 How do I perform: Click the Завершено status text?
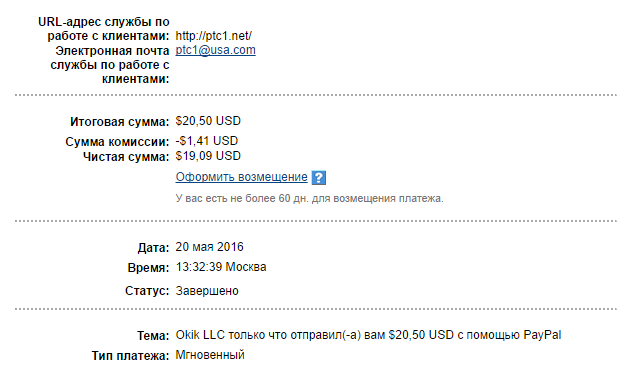click(x=207, y=291)
